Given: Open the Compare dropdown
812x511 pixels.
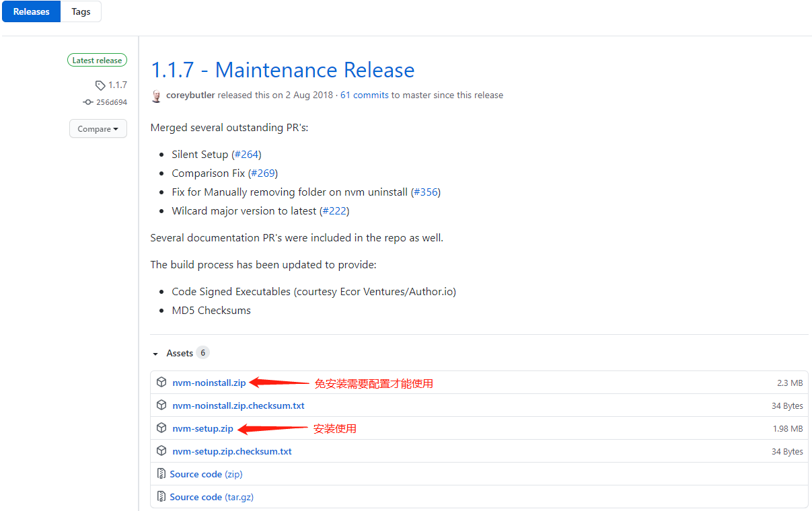Looking at the screenshot, I should [x=98, y=129].
